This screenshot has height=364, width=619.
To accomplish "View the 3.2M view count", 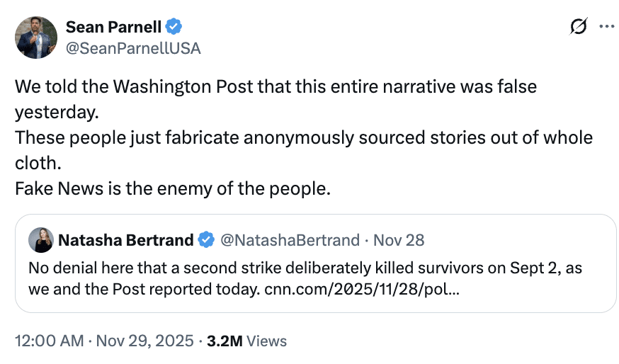I will click(x=225, y=341).
